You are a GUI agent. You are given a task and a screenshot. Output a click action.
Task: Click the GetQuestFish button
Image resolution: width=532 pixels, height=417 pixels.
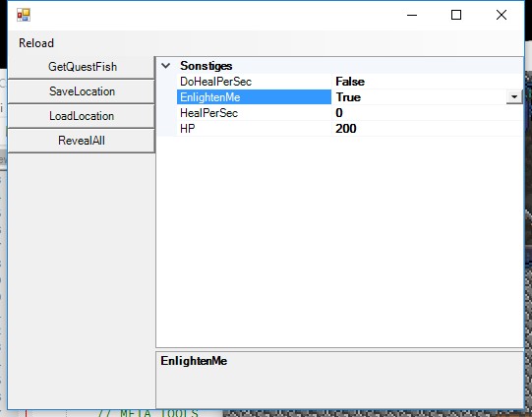[x=82, y=67]
